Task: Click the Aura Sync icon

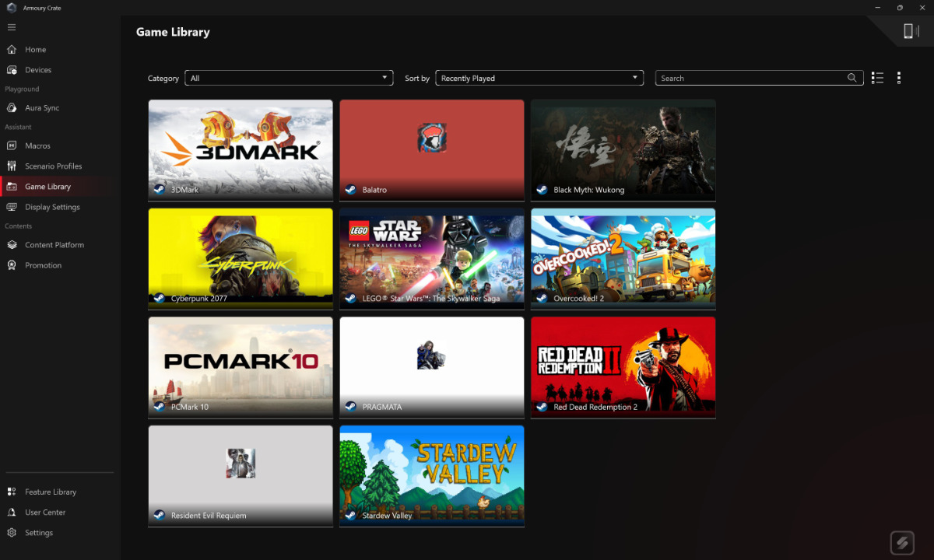Action: pos(12,108)
